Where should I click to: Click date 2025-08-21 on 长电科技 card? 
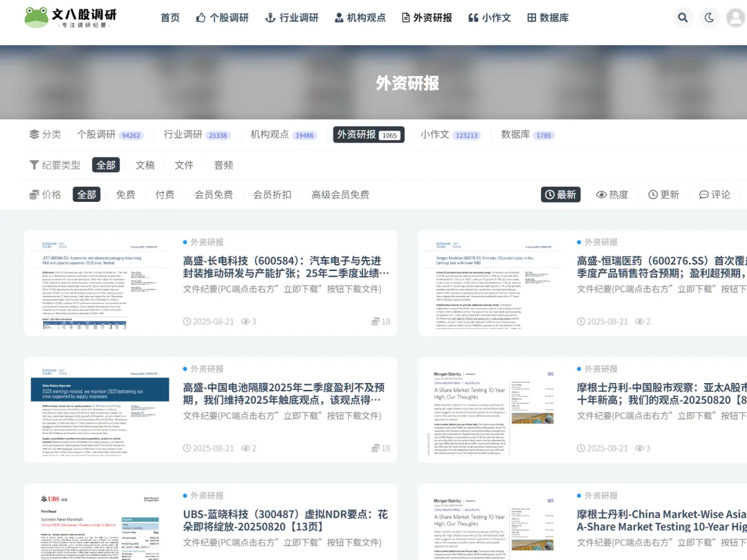[209, 321]
